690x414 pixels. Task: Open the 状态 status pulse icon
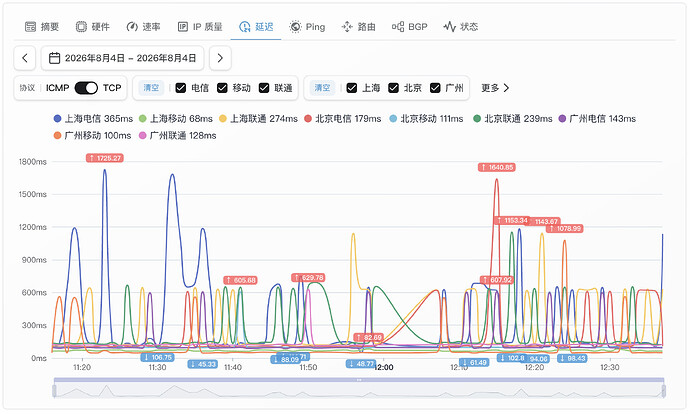tap(449, 27)
